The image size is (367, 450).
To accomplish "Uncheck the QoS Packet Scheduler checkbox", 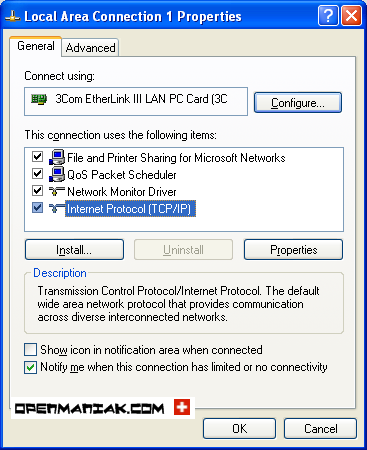I will pyautogui.click(x=37, y=174).
